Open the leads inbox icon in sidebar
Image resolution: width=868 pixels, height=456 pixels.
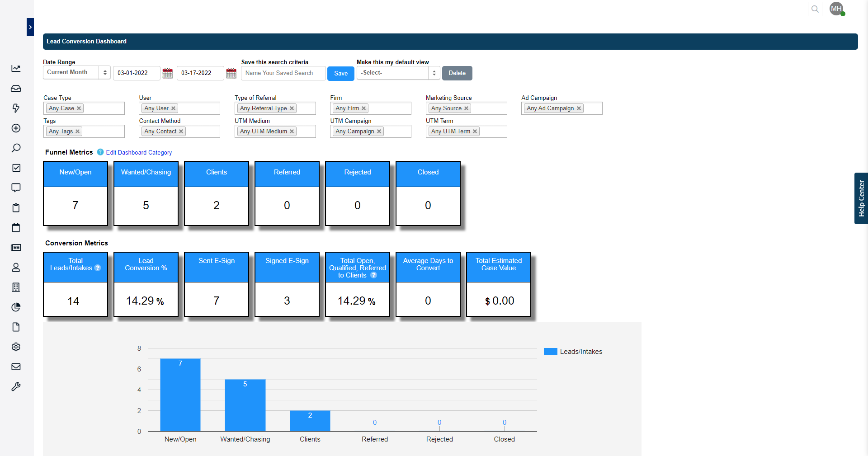coord(16,89)
